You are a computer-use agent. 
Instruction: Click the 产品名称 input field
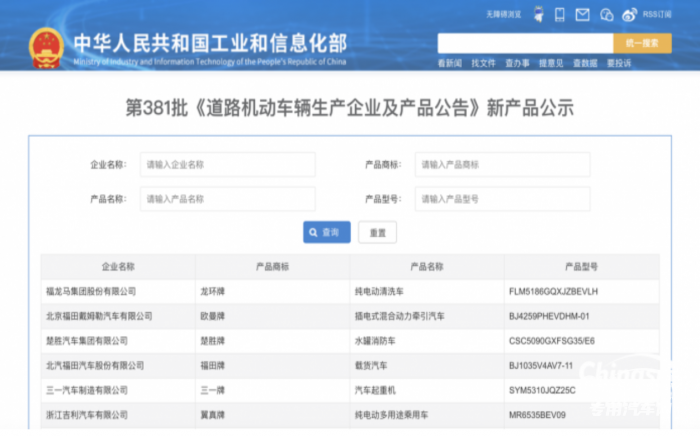coord(228,199)
